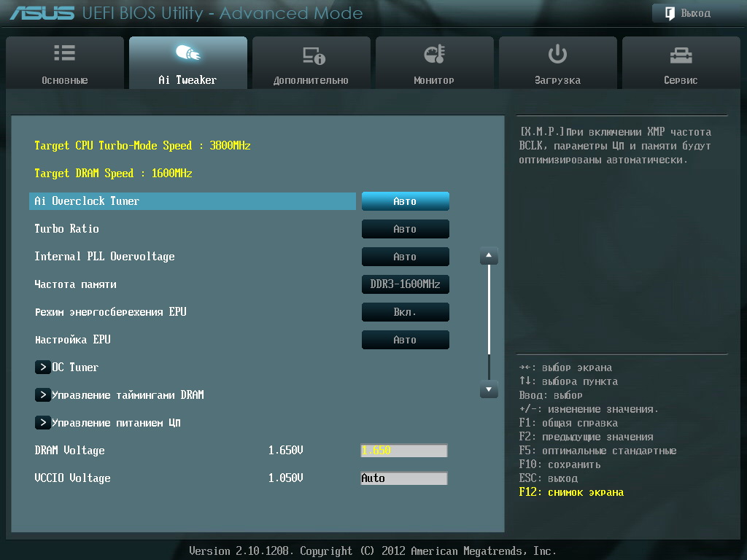Click the Target CPU Turbo-Mode Speed text
Screen dimensions: 747x560
click(142, 146)
